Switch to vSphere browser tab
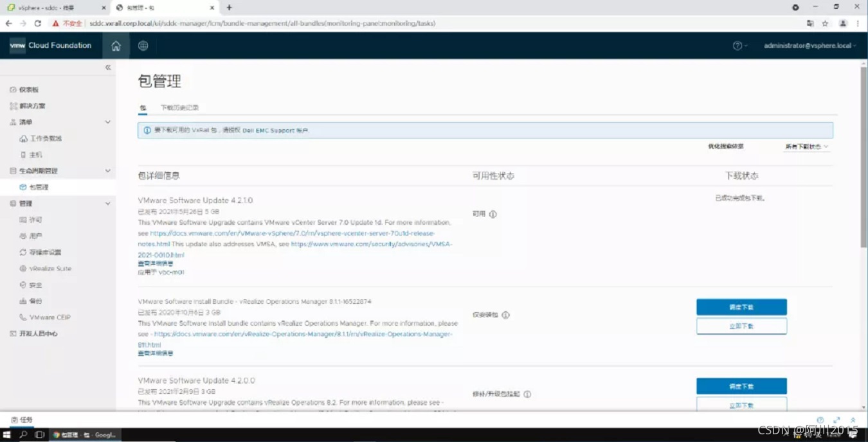Image resolution: width=868 pixels, height=442 pixels. pos(55,8)
